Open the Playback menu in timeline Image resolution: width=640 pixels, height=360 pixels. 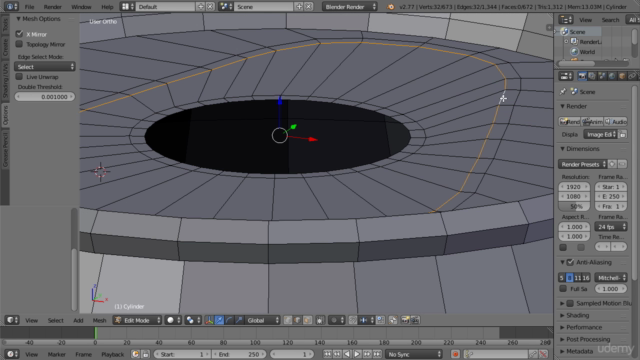(x=112, y=354)
